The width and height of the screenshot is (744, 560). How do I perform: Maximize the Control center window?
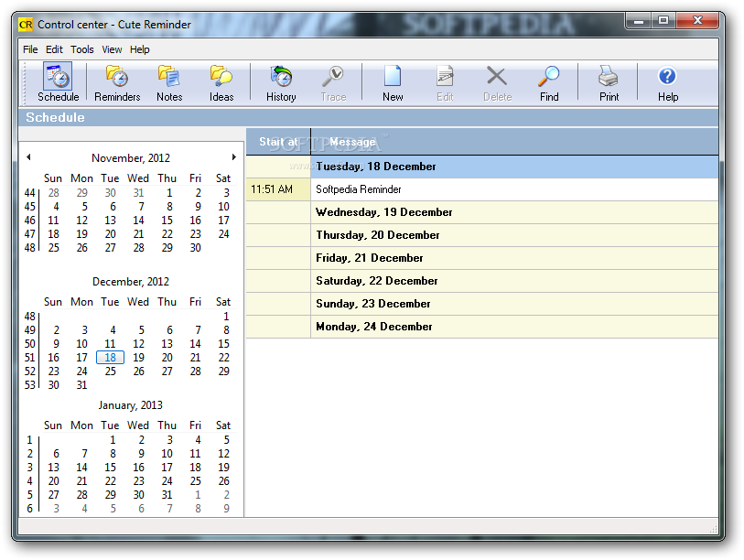663,20
